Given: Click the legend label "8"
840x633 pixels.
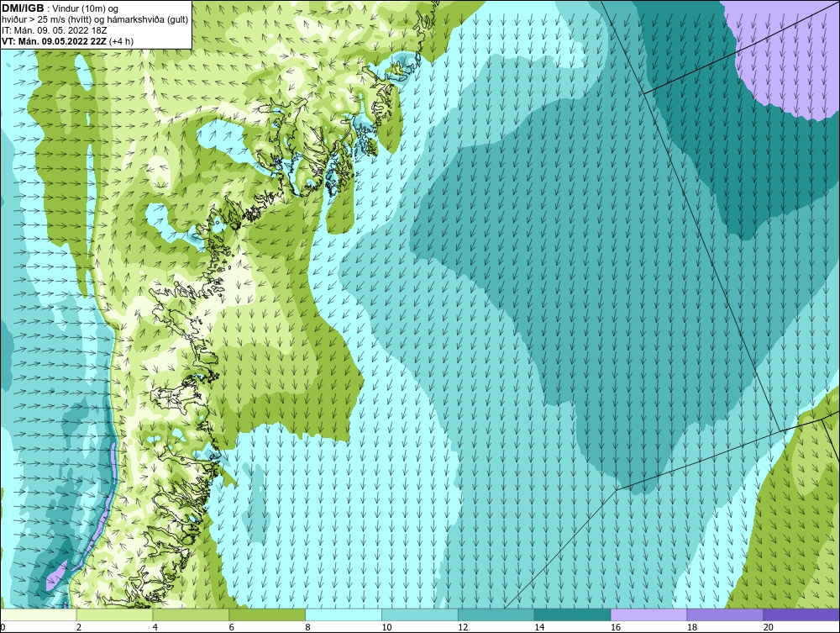Looking at the screenshot, I should [x=307, y=627].
